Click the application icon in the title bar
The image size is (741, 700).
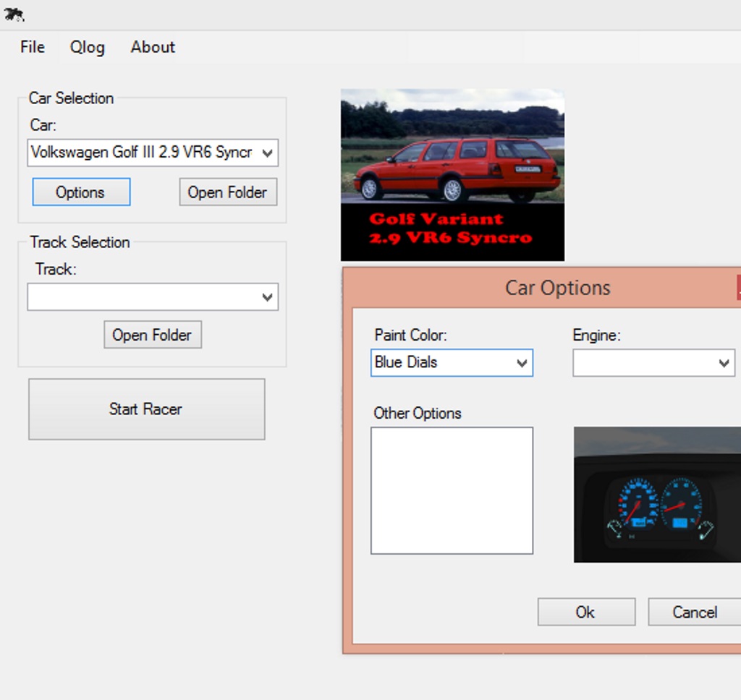coord(14,15)
